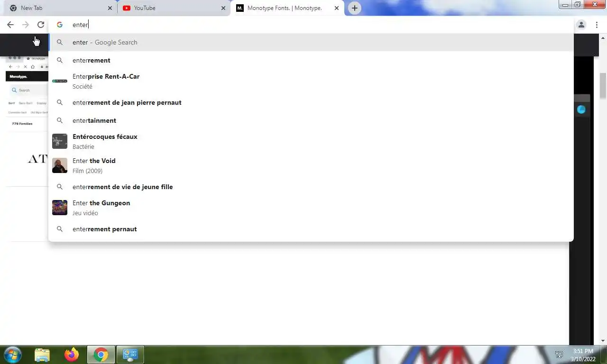Reload the page with the refresh icon
This screenshot has height=364, width=607.
41,25
